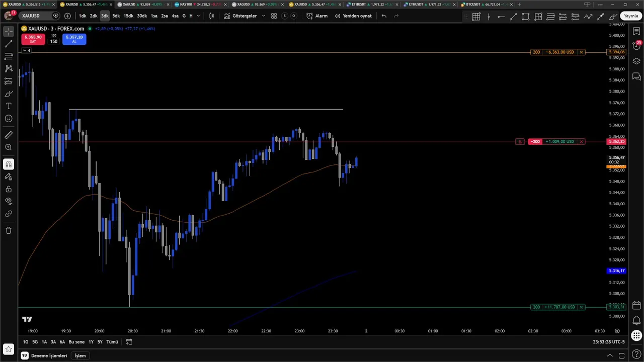Image resolution: width=644 pixels, height=362 pixels.
Task: Select the trend line tool in left sidebar
Action: pos(9,44)
